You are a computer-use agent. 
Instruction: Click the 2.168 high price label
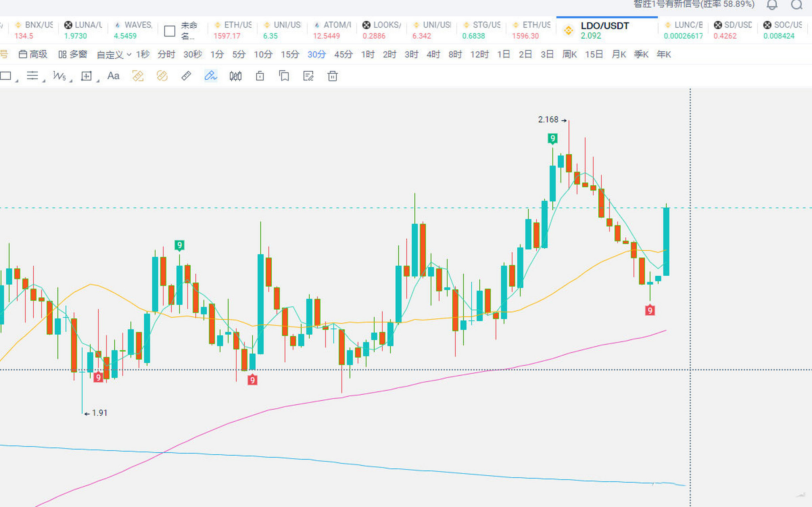coord(548,120)
